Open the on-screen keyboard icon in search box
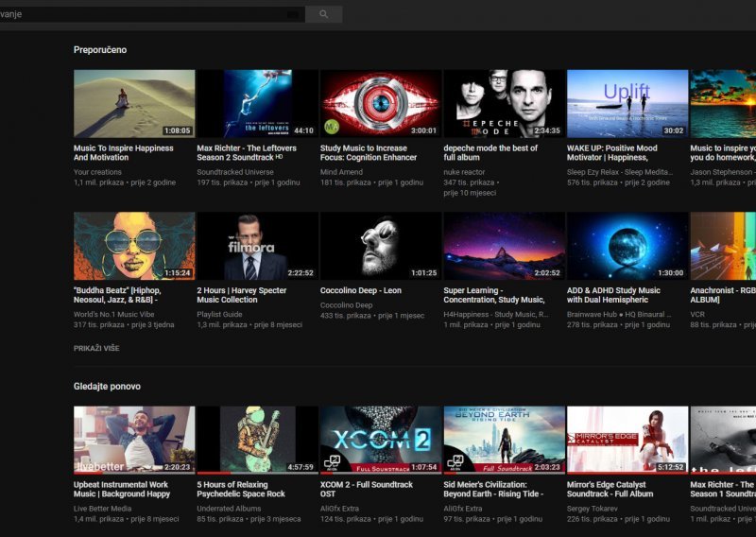The width and height of the screenshot is (756, 537). [293, 14]
